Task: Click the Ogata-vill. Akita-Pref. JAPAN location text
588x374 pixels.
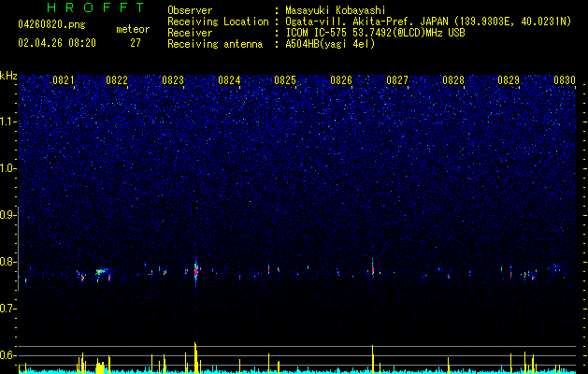Action: point(428,22)
